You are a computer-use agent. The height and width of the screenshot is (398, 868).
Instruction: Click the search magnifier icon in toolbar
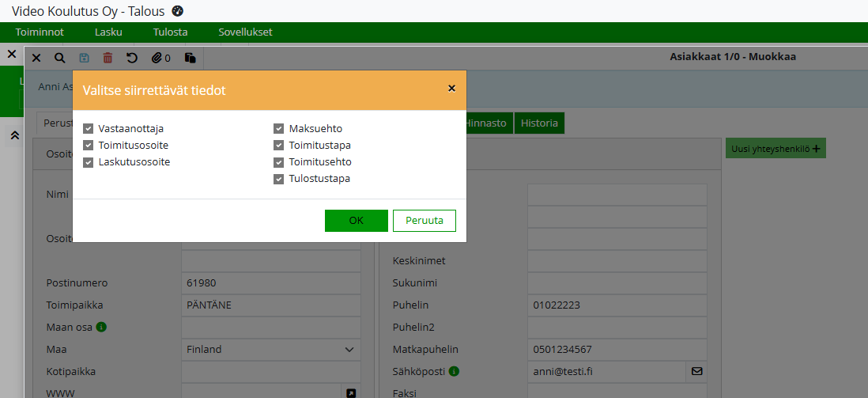[60, 58]
